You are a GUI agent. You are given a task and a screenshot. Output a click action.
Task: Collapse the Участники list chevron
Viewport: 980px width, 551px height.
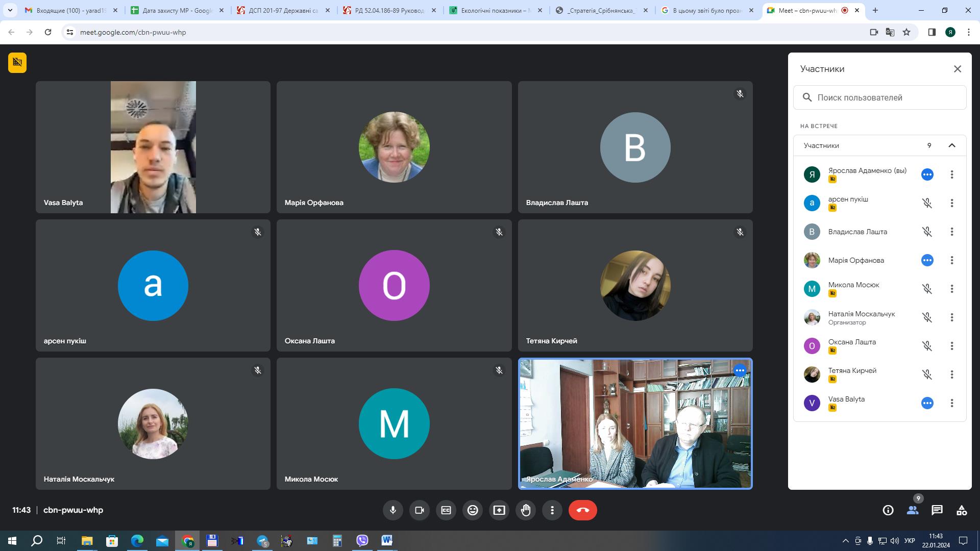952,145
